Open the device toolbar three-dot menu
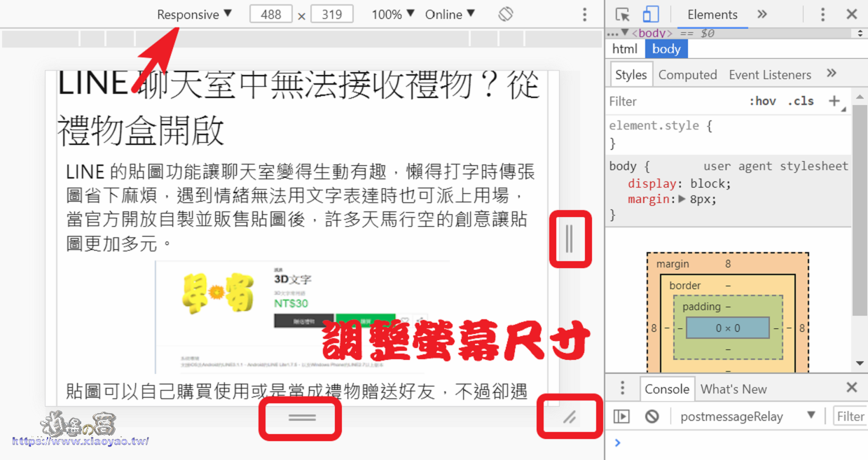This screenshot has width=868, height=460. tap(585, 14)
